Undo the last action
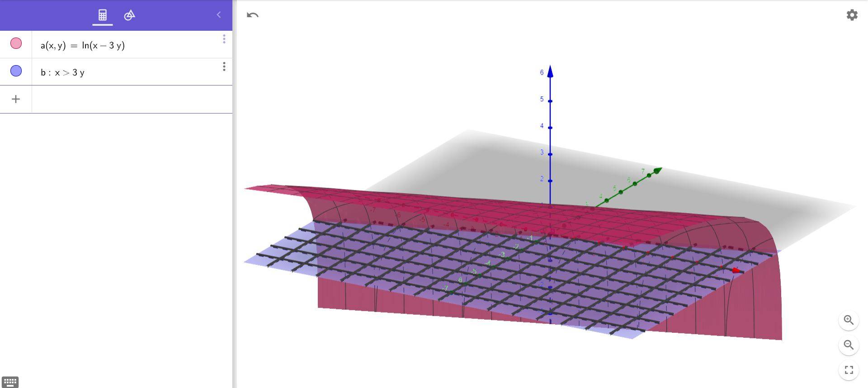The width and height of the screenshot is (868, 388). click(253, 15)
